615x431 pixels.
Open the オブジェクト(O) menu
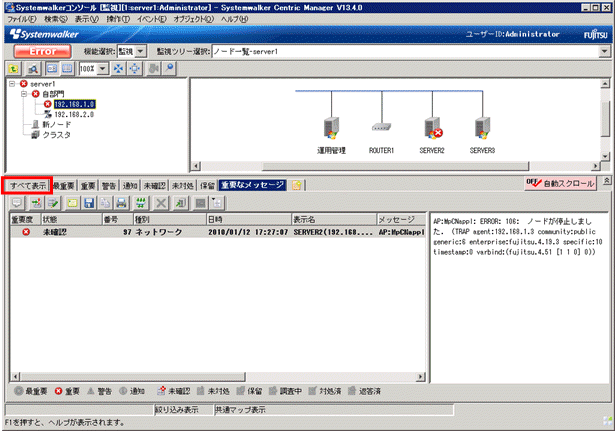pyautogui.click(x=193, y=19)
